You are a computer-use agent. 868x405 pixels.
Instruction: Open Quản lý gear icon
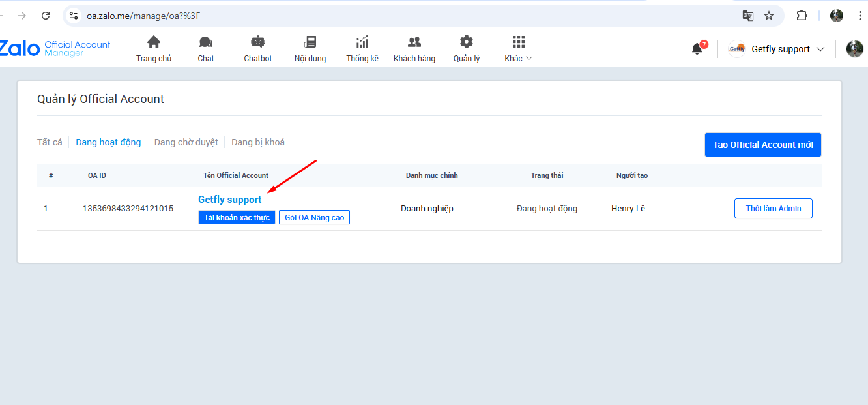467,42
